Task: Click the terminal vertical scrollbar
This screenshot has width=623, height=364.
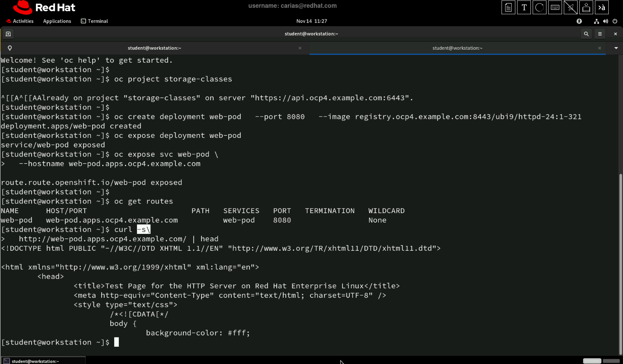Action: tap(621, 264)
